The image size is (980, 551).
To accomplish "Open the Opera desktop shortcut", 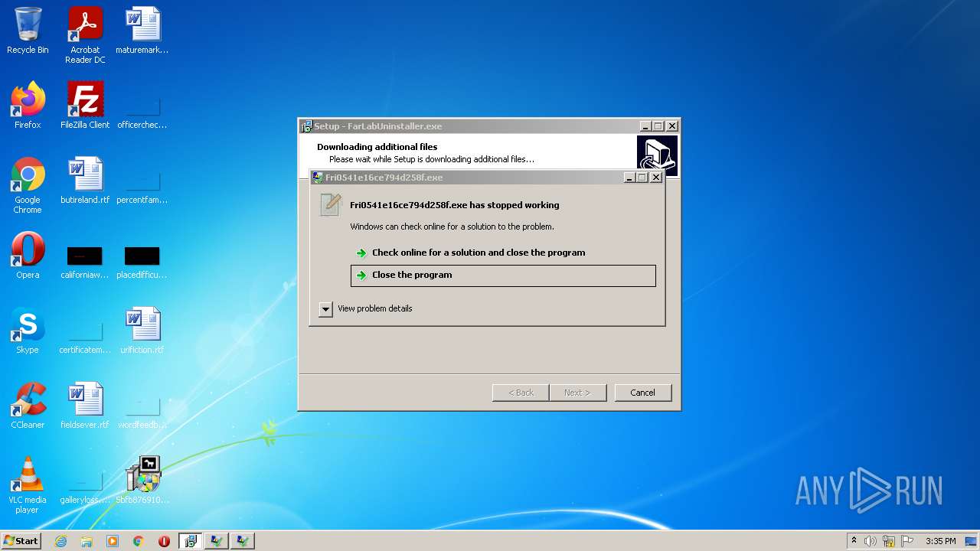I will click(28, 256).
